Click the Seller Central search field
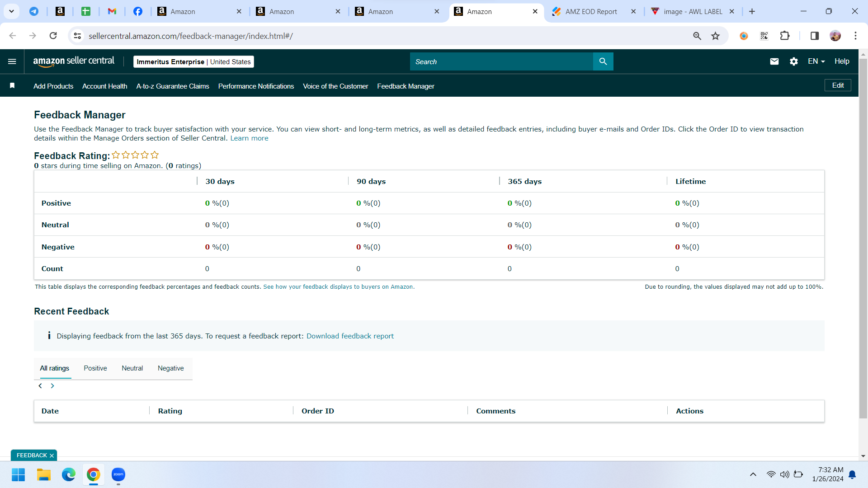This screenshot has height=488, width=868. click(x=501, y=61)
